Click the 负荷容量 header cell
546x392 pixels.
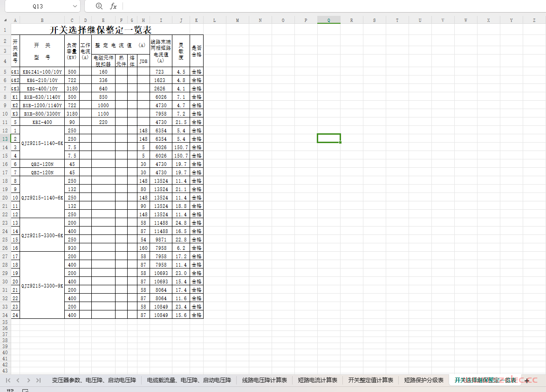pyautogui.click(x=72, y=51)
